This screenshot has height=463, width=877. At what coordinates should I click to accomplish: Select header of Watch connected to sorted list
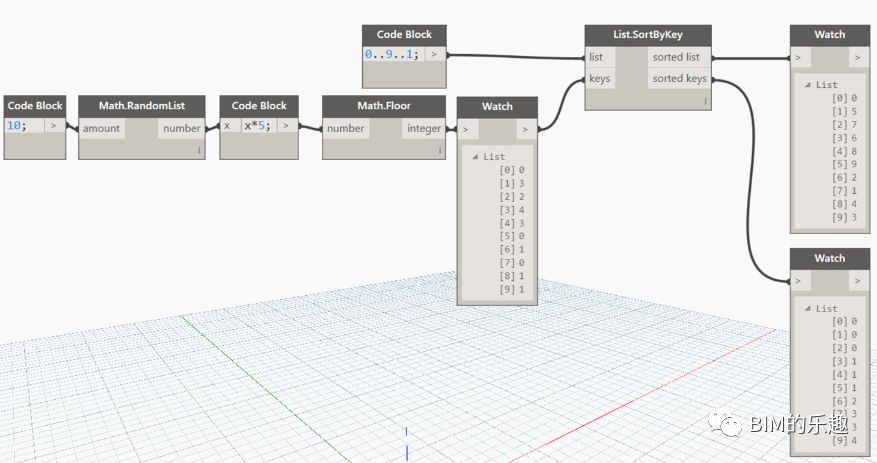pyautogui.click(x=829, y=35)
